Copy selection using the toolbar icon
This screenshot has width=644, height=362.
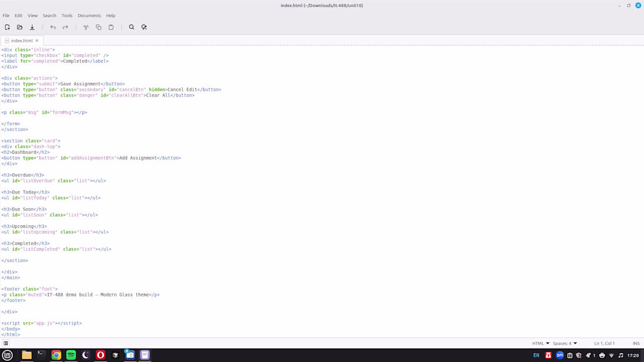98,27
